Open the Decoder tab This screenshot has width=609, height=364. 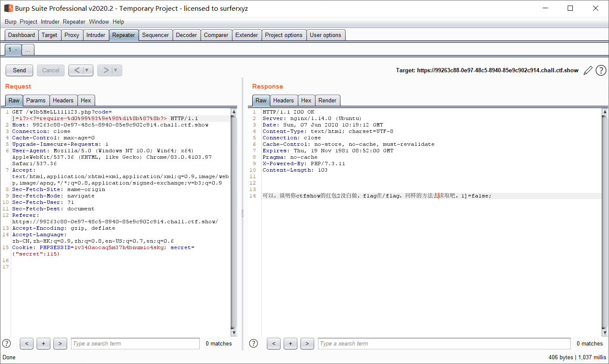pos(186,35)
